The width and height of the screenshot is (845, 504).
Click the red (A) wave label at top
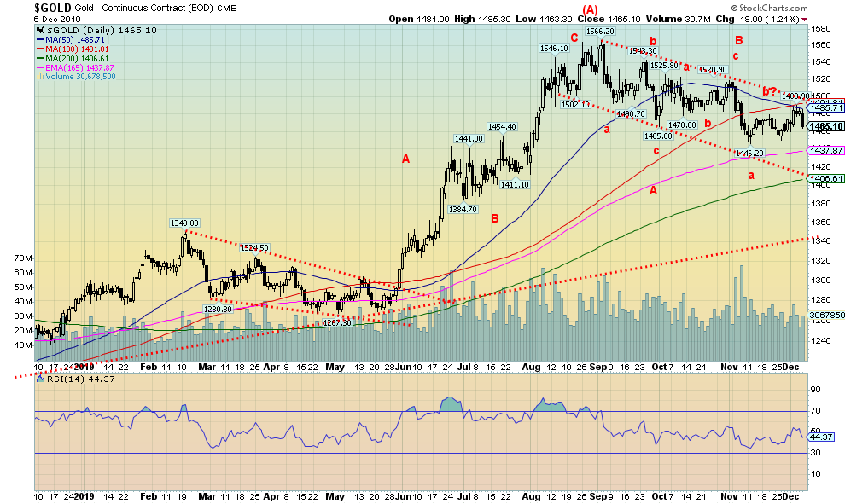tap(590, 9)
